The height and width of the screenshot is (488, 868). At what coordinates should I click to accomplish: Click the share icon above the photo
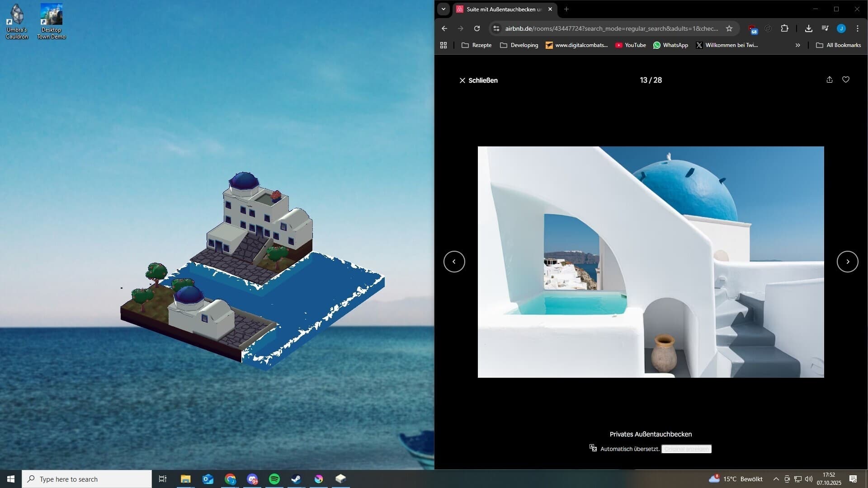829,80
